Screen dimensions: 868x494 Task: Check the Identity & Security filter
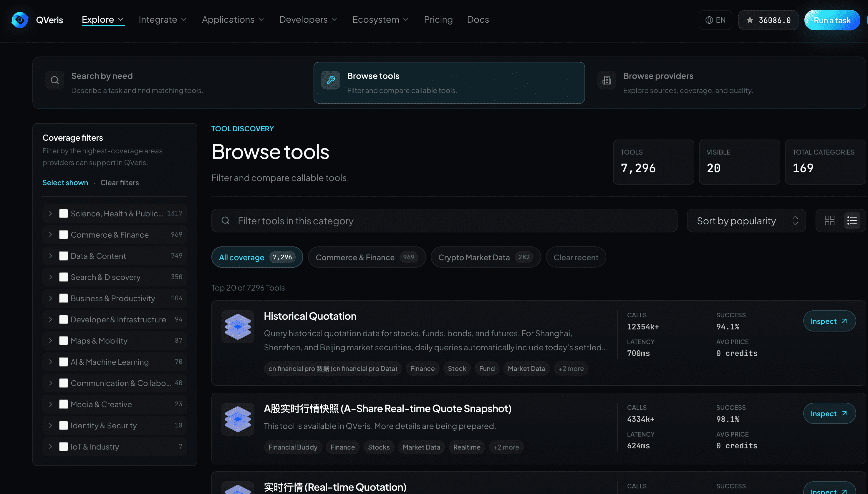tap(64, 425)
